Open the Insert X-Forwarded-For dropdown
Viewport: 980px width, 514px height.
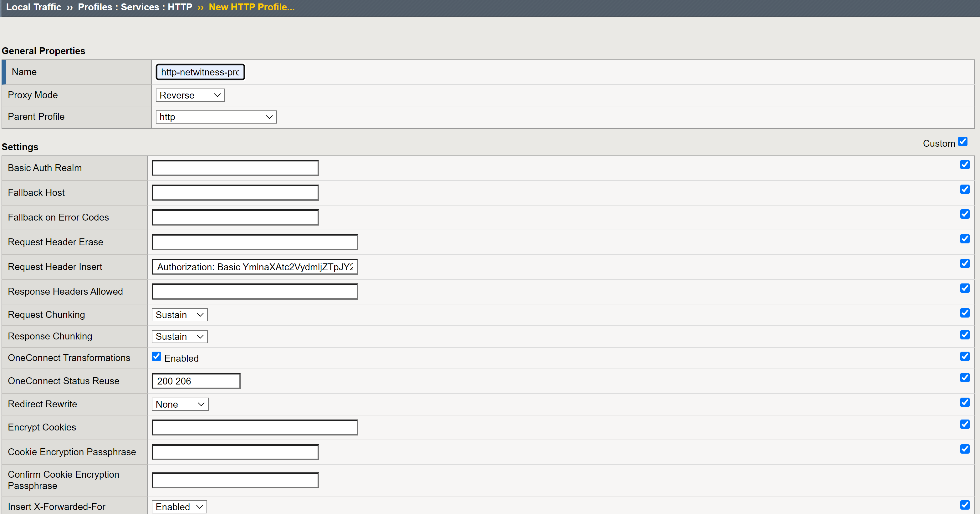(x=179, y=506)
